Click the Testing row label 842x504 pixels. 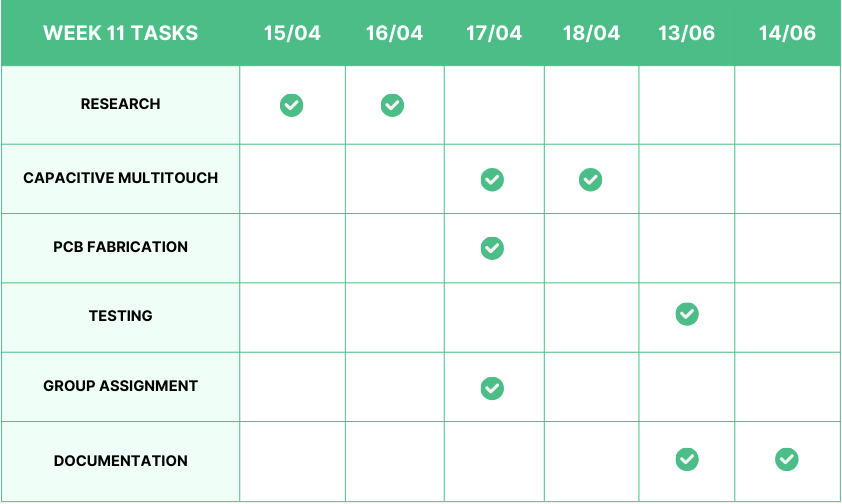click(x=120, y=316)
